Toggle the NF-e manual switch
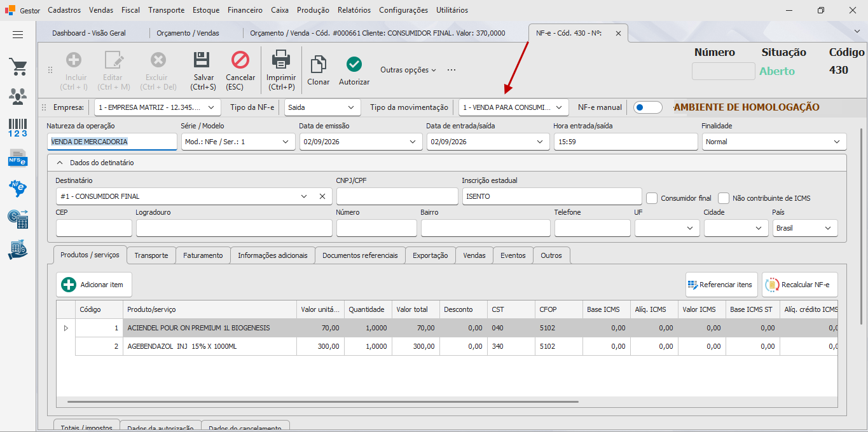The image size is (868, 432). click(x=648, y=107)
